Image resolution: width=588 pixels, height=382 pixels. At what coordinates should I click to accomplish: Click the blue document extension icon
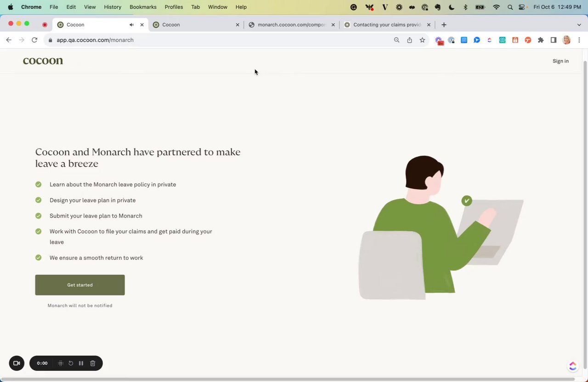click(464, 40)
